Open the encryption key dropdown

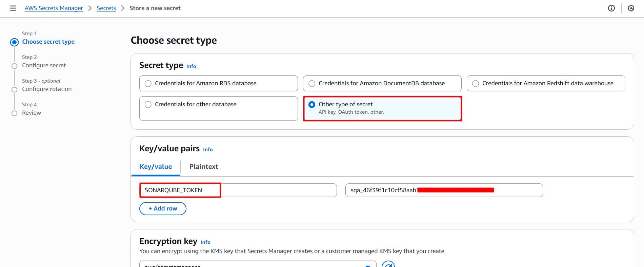[258, 264]
